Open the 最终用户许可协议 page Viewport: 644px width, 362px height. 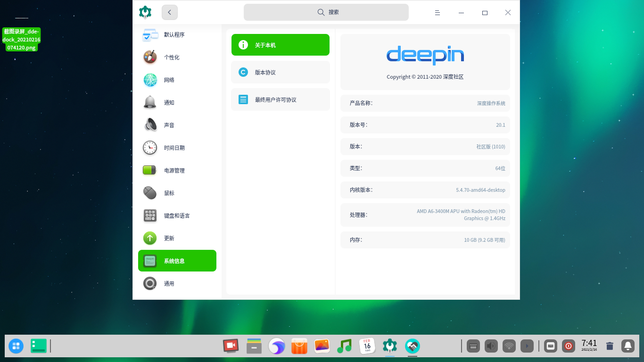coord(281,99)
